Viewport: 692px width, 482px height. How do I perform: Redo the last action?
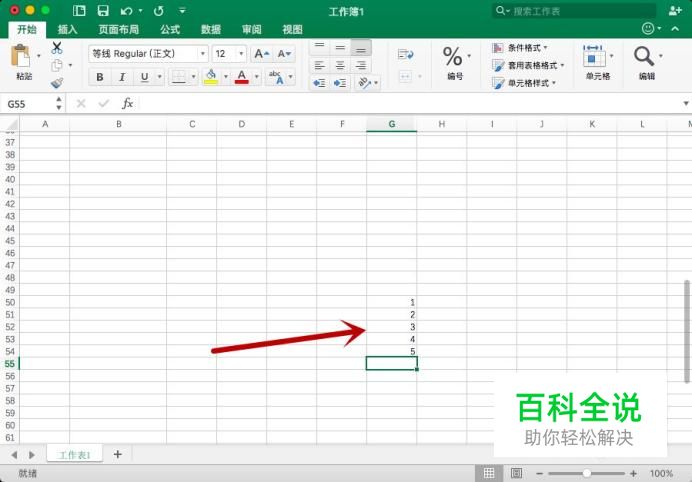coord(158,11)
